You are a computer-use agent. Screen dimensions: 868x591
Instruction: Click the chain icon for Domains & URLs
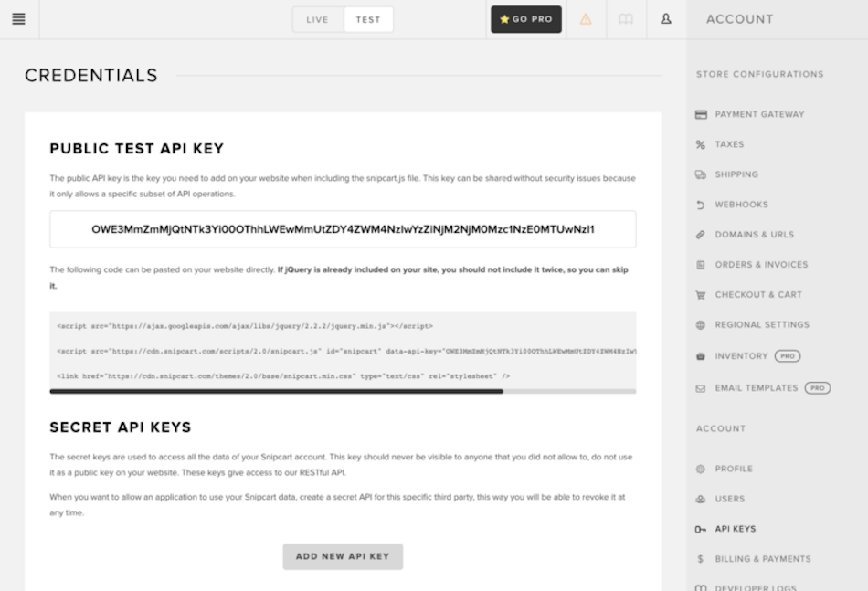pos(700,235)
